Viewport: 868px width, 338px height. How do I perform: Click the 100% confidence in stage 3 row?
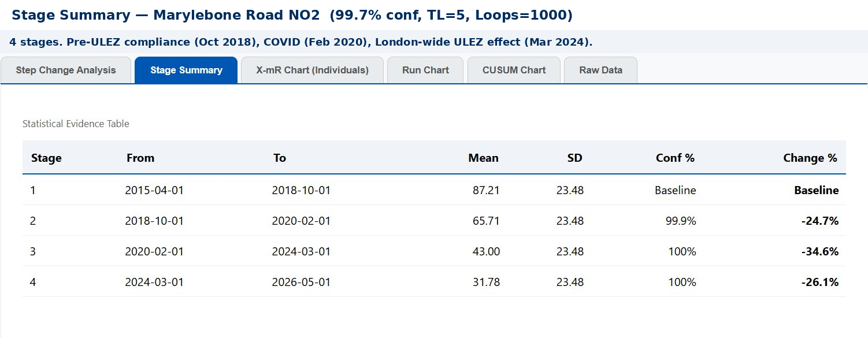(x=682, y=251)
